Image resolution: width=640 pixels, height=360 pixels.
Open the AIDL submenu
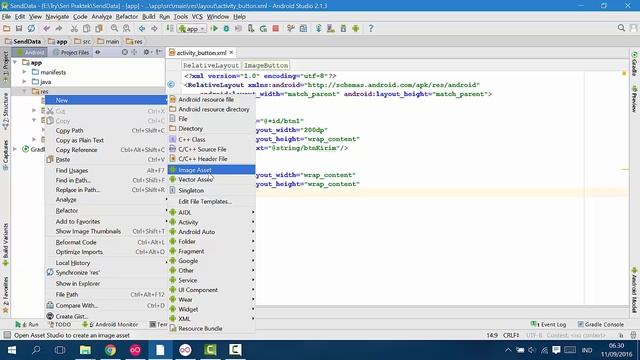point(211,212)
